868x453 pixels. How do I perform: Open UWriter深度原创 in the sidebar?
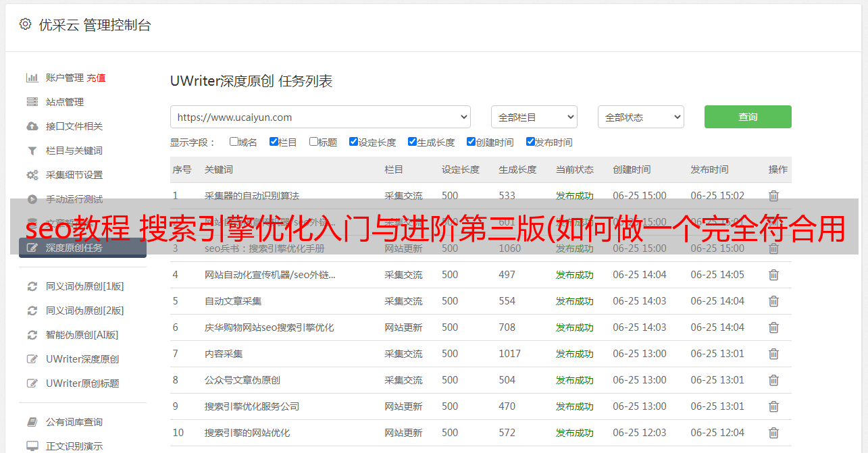tap(82, 359)
